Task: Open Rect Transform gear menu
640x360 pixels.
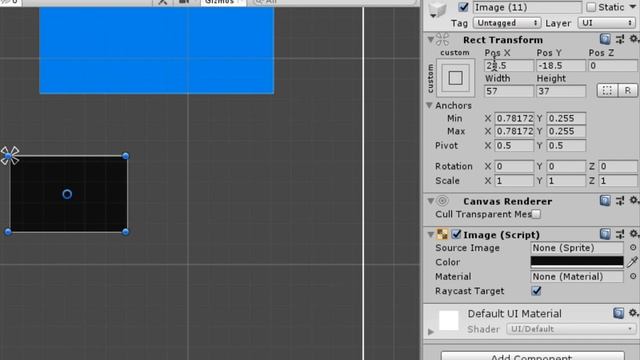Action: (x=633, y=39)
